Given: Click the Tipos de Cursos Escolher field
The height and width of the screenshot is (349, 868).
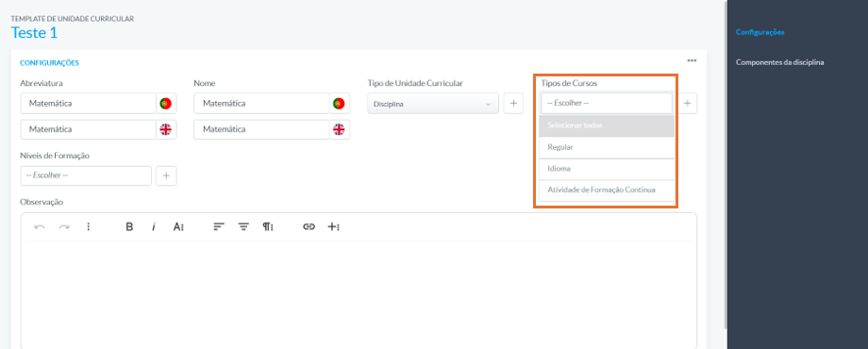Looking at the screenshot, I should click(x=606, y=104).
